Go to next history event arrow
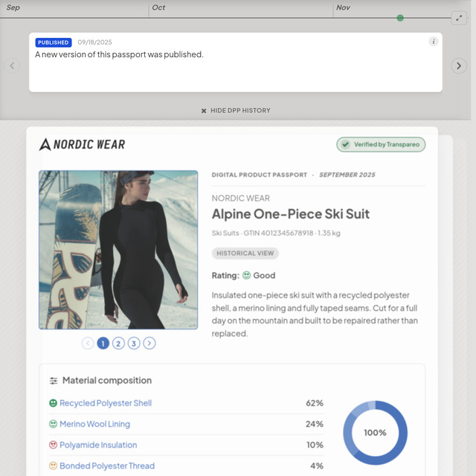 pyautogui.click(x=459, y=65)
